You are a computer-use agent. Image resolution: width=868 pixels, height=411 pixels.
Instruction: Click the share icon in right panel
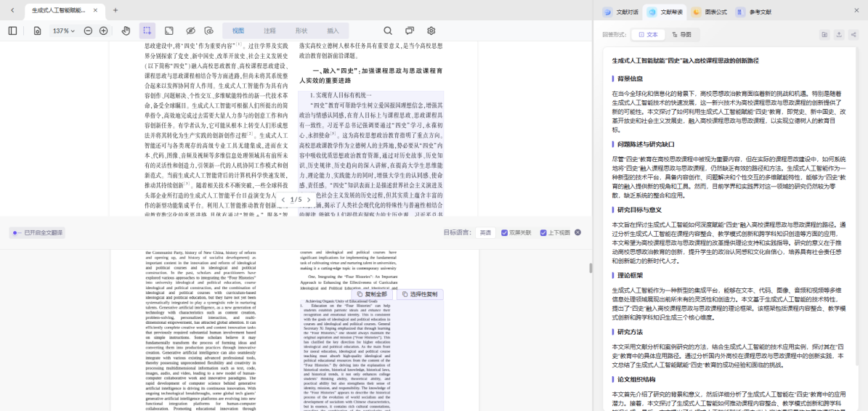(853, 34)
